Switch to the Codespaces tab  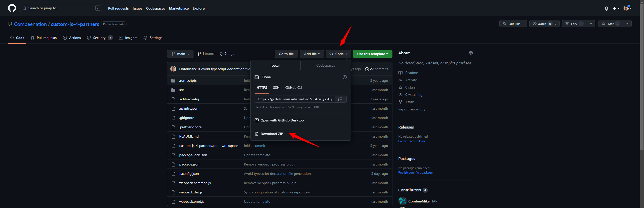tap(326, 65)
